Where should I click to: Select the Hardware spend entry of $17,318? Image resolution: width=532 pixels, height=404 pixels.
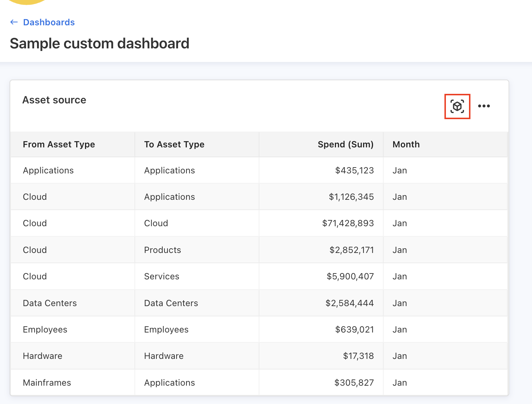358,356
